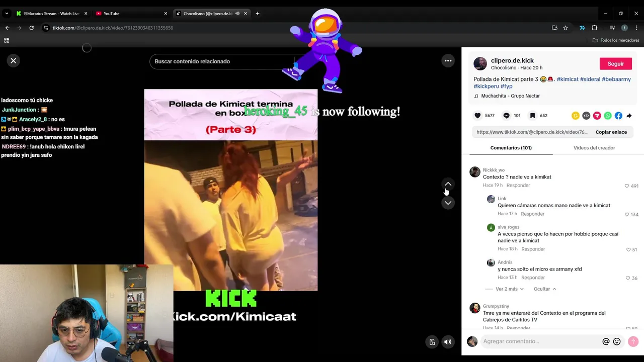The image size is (644, 362).
Task: Copy video link with Copiar enlace
Action: [x=611, y=132]
